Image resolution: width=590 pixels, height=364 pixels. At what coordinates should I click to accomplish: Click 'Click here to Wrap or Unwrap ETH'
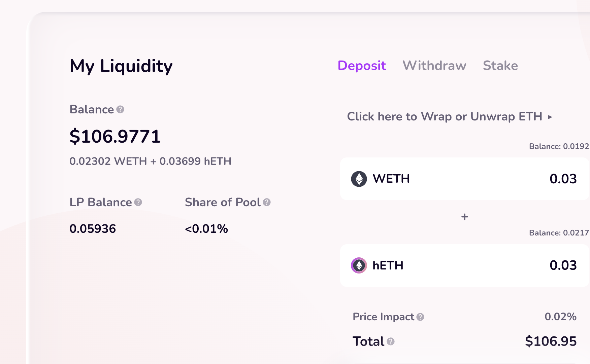coord(445,117)
